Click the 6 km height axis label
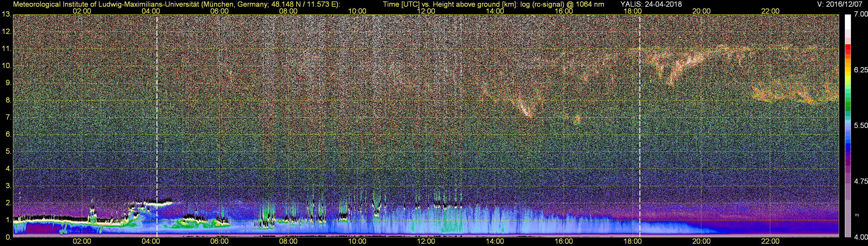The width and height of the screenshot is (868, 246). 8,135
